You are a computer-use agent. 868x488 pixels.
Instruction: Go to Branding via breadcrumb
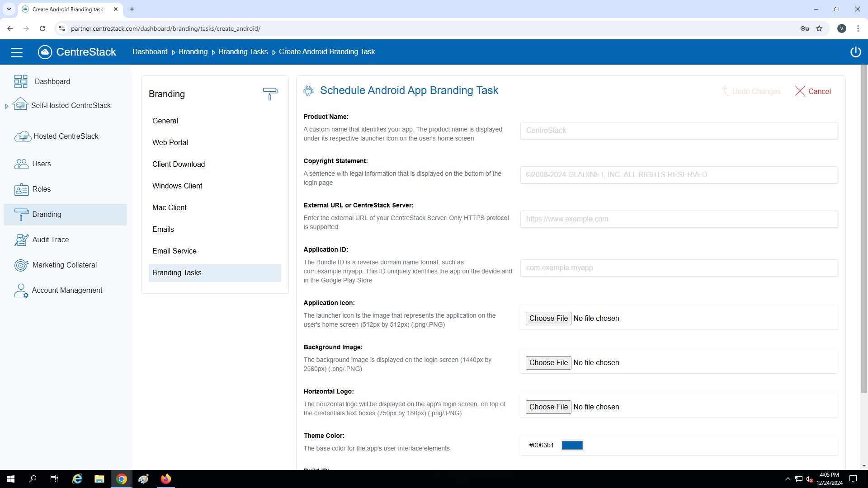(x=193, y=52)
